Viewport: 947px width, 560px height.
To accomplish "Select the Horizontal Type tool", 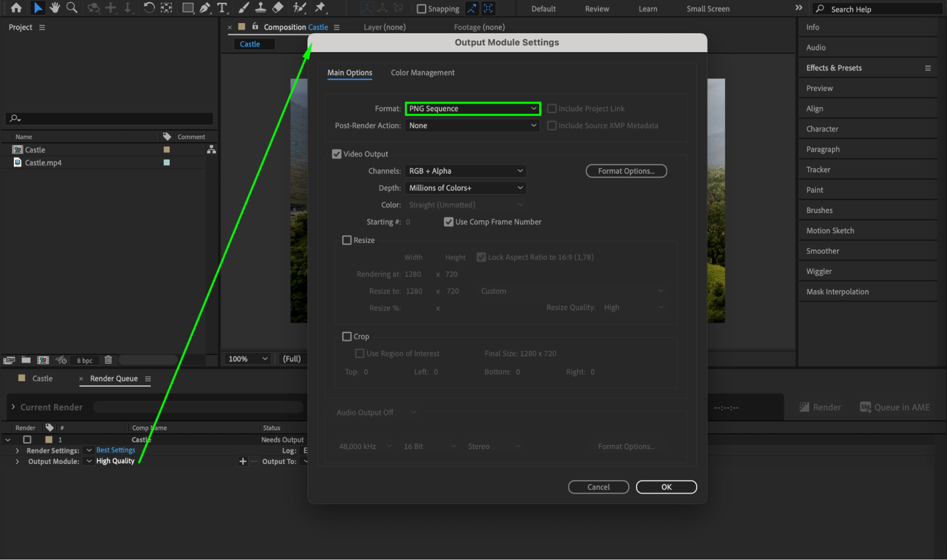I will coord(222,8).
